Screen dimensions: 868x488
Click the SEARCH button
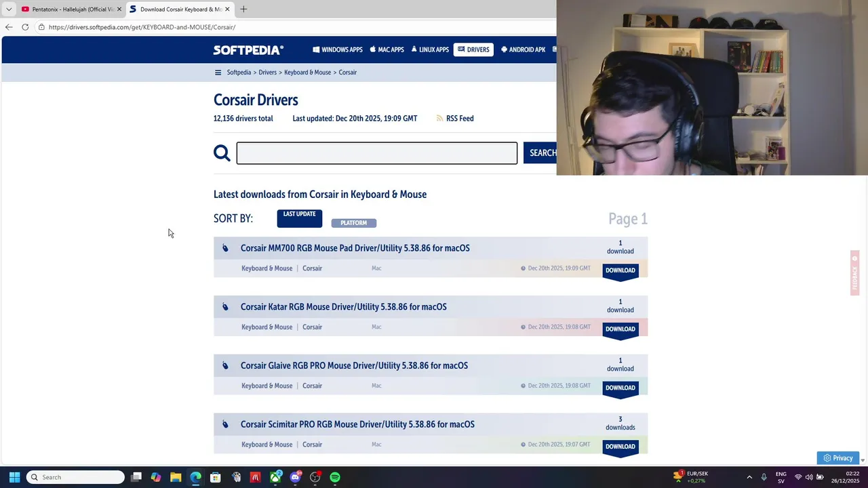541,153
